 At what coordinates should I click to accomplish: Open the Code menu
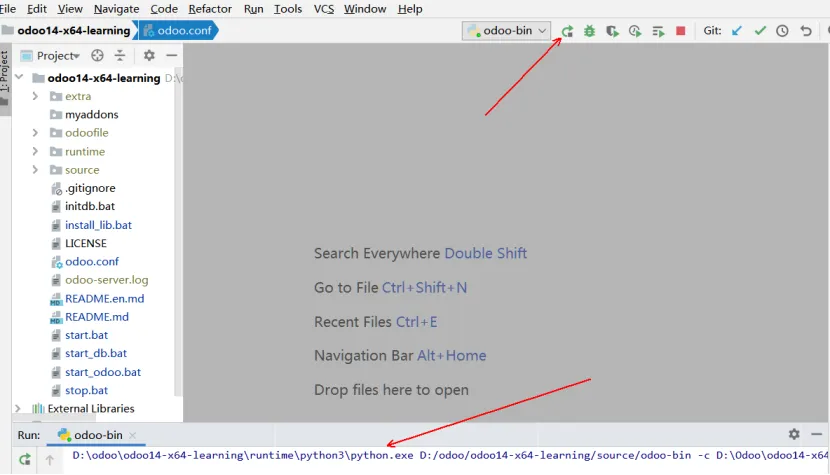click(x=164, y=9)
